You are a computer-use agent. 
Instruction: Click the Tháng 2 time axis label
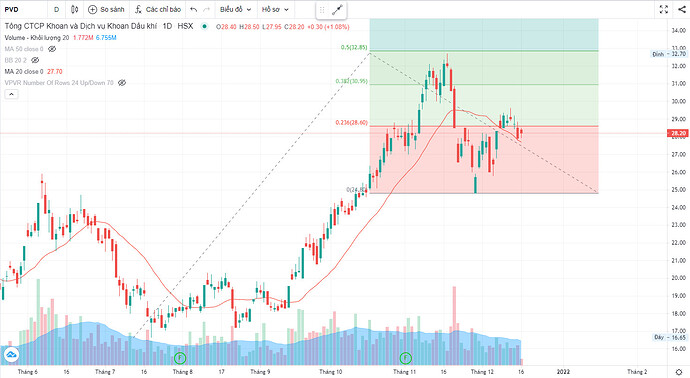click(637, 372)
